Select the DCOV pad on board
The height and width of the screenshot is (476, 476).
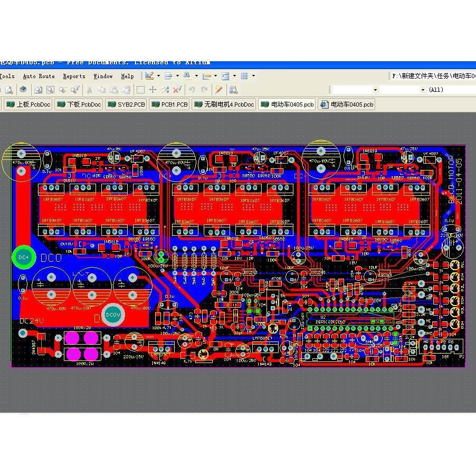point(113,315)
